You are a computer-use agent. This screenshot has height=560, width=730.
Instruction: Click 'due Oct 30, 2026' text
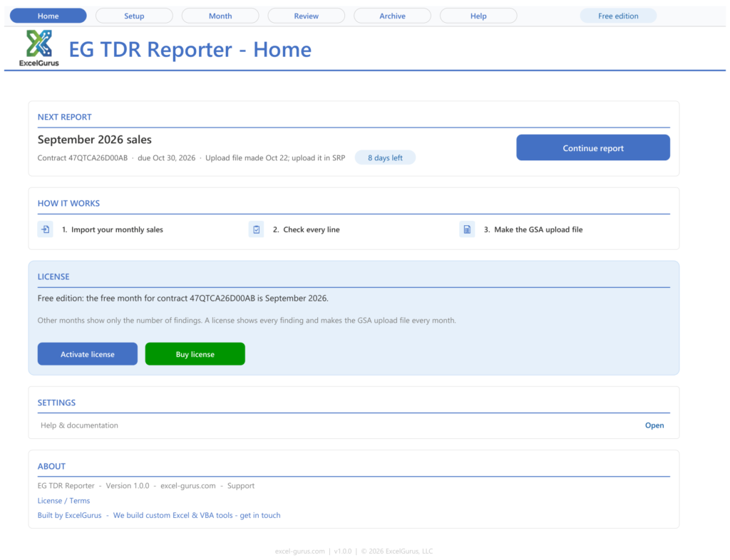coord(167,157)
